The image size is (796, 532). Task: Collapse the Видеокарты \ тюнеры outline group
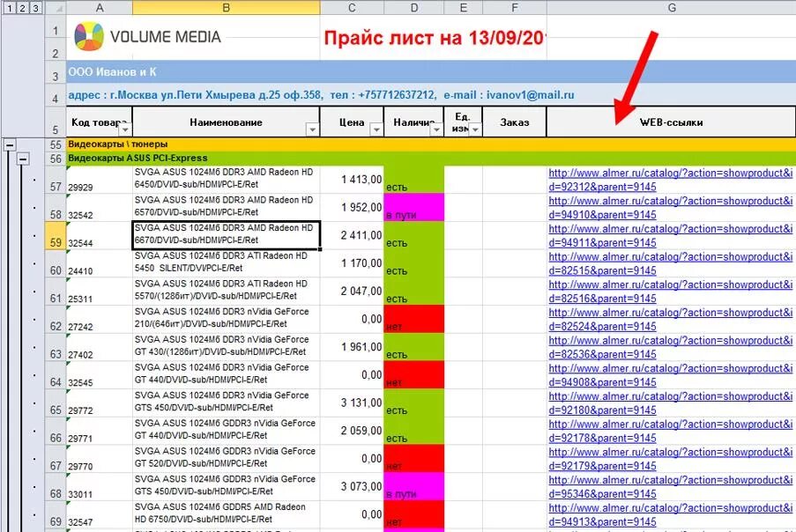point(9,145)
